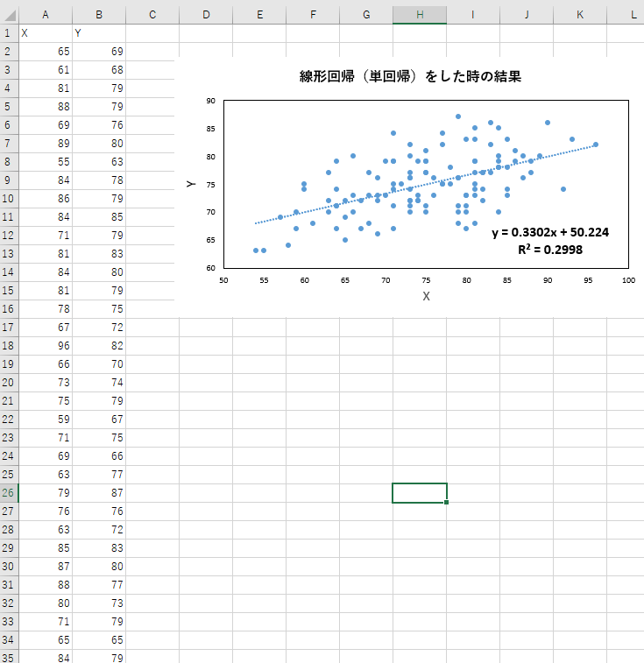Click the X axis title
644x663 pixels.
click(x=426, y=296)
